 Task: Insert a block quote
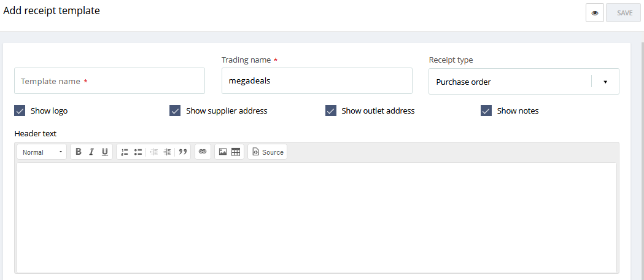183,152
